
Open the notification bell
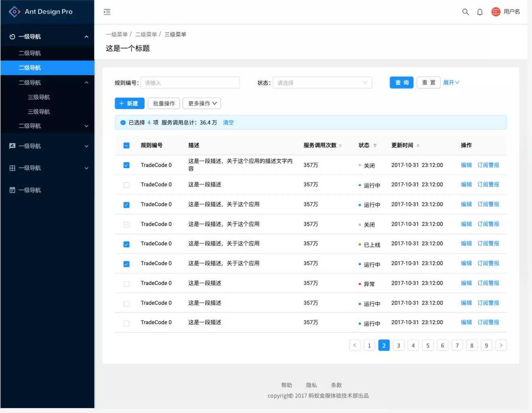(480, 12)
